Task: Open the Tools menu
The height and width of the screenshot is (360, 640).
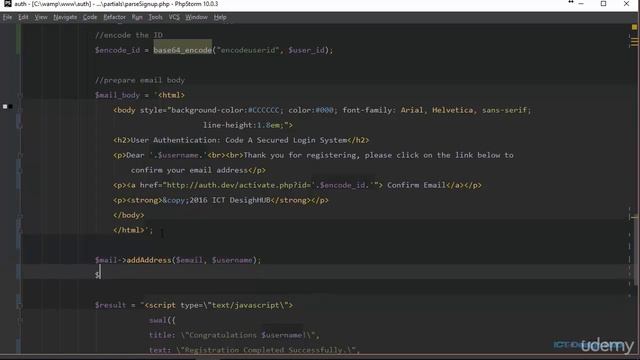Action: pyautogui.click(x=156, y=17)
